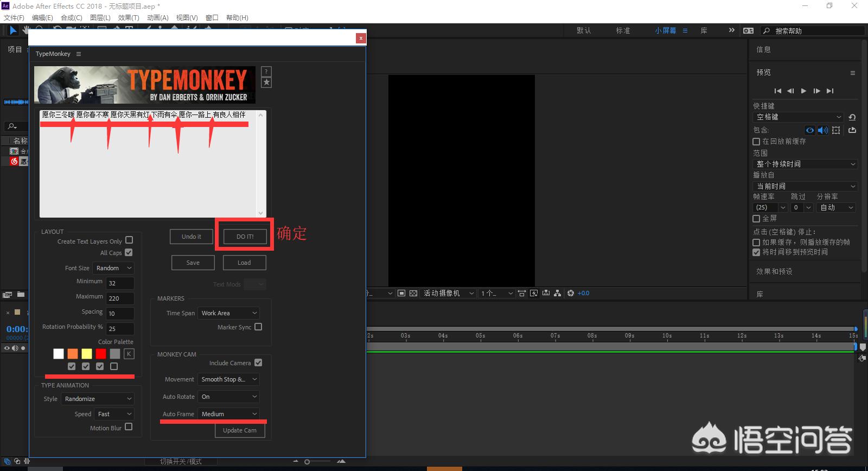The height and width of the screenshot is (471, 868).
Task: Click the Load button in TypeMonkey
Action: (x=244, y=263)
